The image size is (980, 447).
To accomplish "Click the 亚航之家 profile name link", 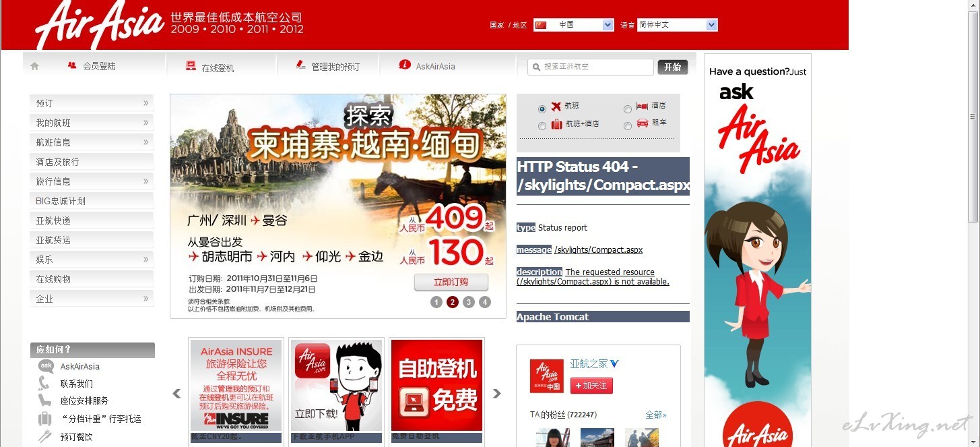I will pos(589,363).
